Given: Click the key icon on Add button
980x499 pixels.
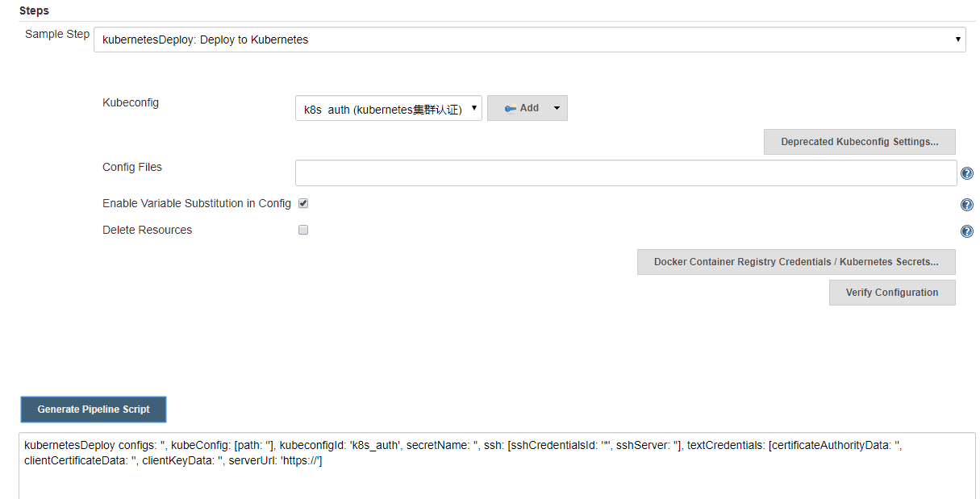Looking at the screenshot, I should [x=510, y=109].
